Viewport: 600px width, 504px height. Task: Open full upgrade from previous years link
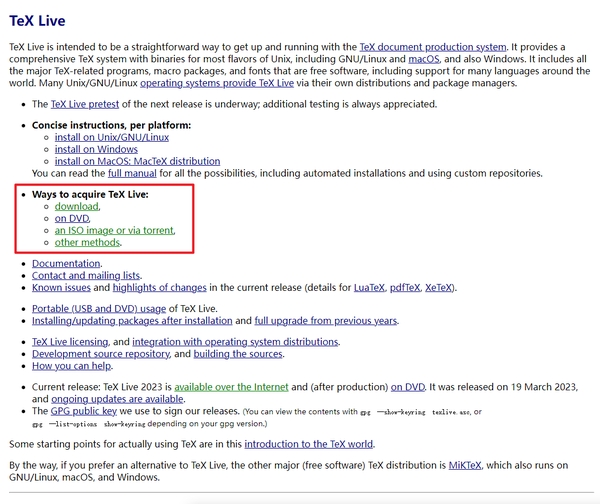[326, 321]
